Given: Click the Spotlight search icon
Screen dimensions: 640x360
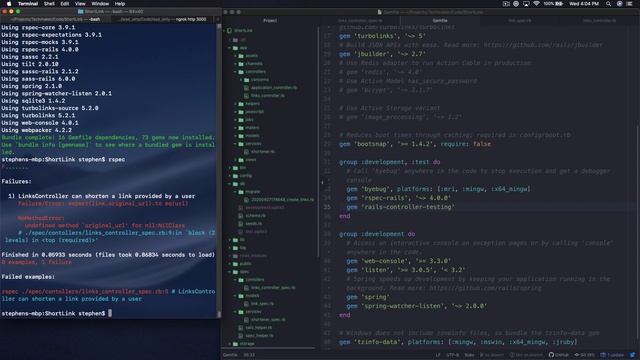Looking at the screenshot, I should click(x=609, y=4).
